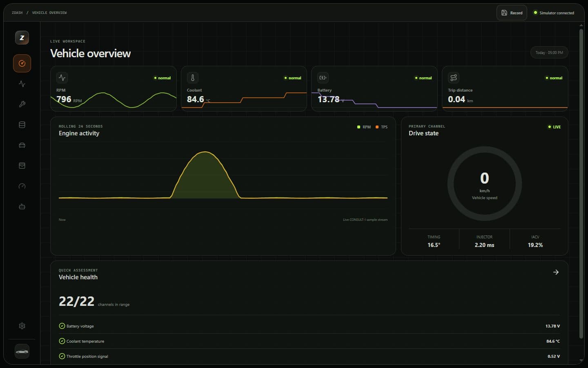Click the green check icon beside Coolant temperature

62,341
